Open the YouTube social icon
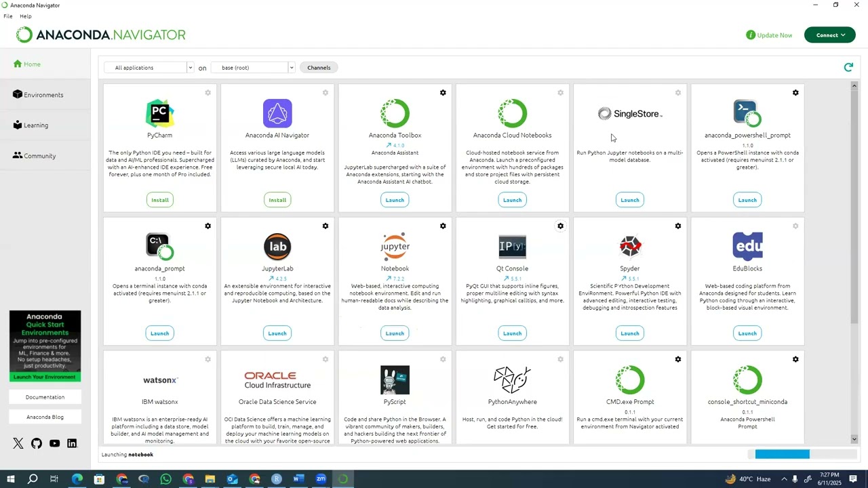The image size is (868, 488). pos(54,443)
